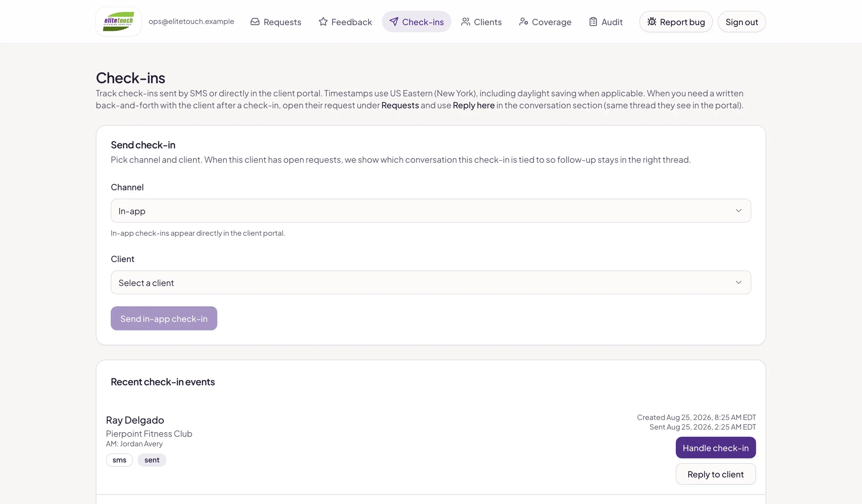Viewport: 862px width, 504px height.
Task: Click the elitetouch logo
Action: tap(119, 22)
